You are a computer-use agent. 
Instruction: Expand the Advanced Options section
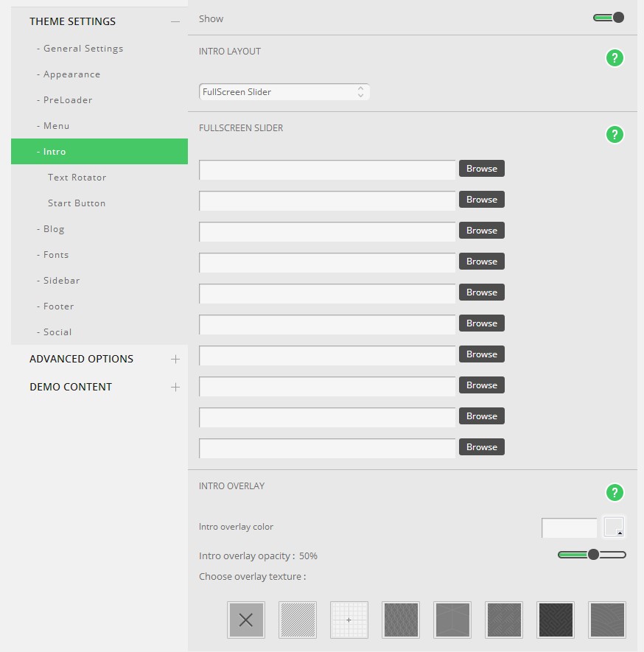(175, 359)
